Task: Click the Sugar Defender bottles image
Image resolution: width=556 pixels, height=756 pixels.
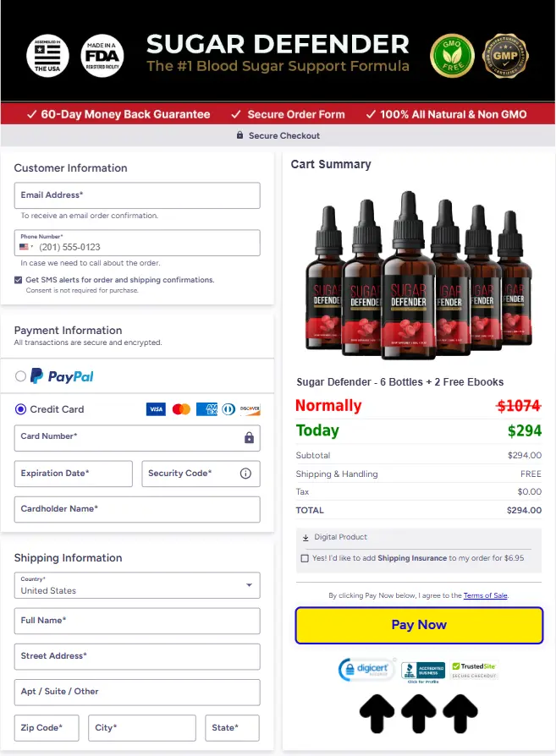Action: pyautogui.click(x=418, y=275)
